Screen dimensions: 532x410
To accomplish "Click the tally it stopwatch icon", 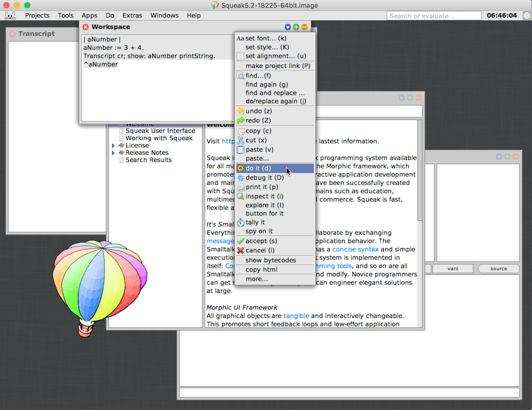I will pyautogui.click(x=240, y=222).
